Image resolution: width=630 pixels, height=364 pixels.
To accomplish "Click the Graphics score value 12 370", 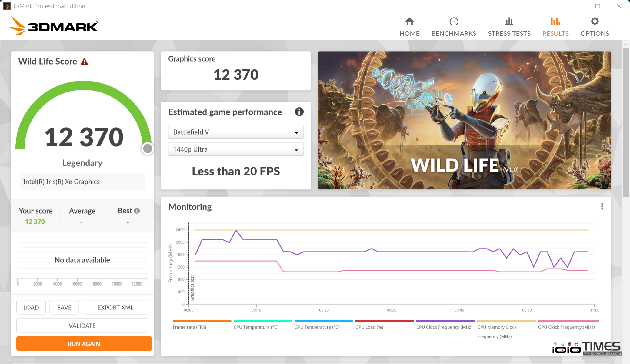I will [236, 75].
